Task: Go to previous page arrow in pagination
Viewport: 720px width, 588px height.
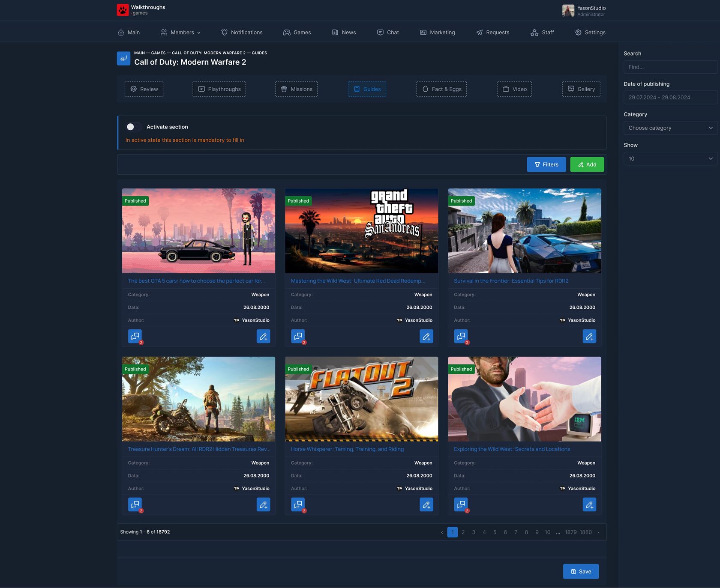Action: 442,532
